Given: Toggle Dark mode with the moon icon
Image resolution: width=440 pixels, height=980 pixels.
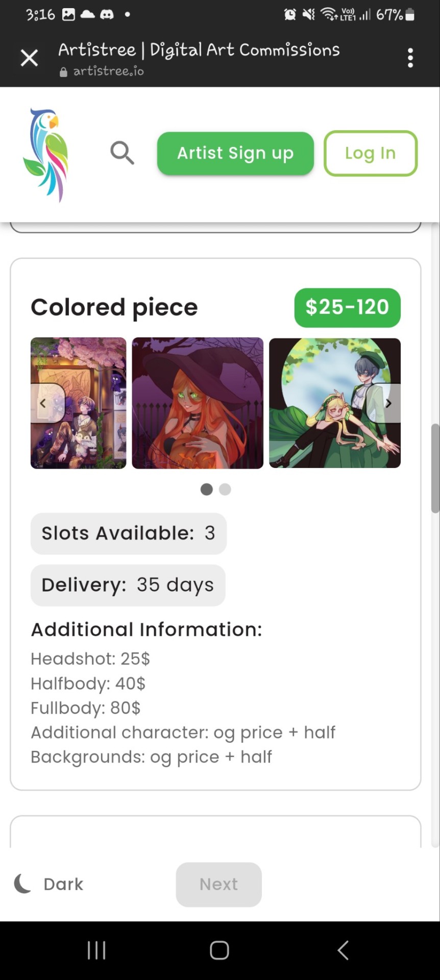Looking at the screenshot, I should point(23,884).
